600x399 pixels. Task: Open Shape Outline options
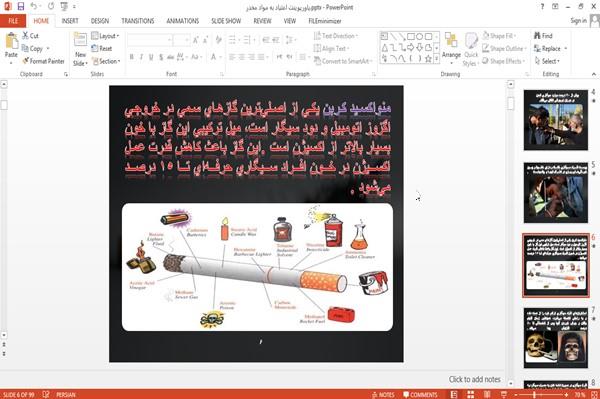click(504, 49)
